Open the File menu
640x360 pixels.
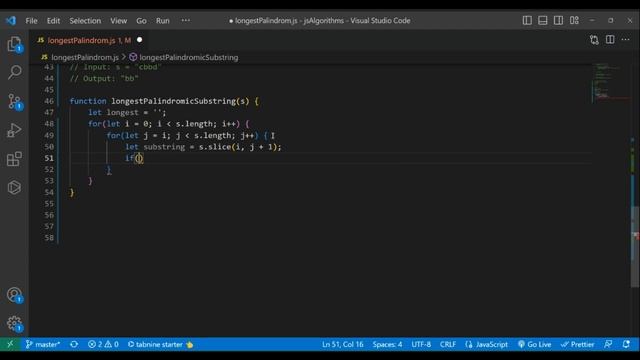(31, 21)
